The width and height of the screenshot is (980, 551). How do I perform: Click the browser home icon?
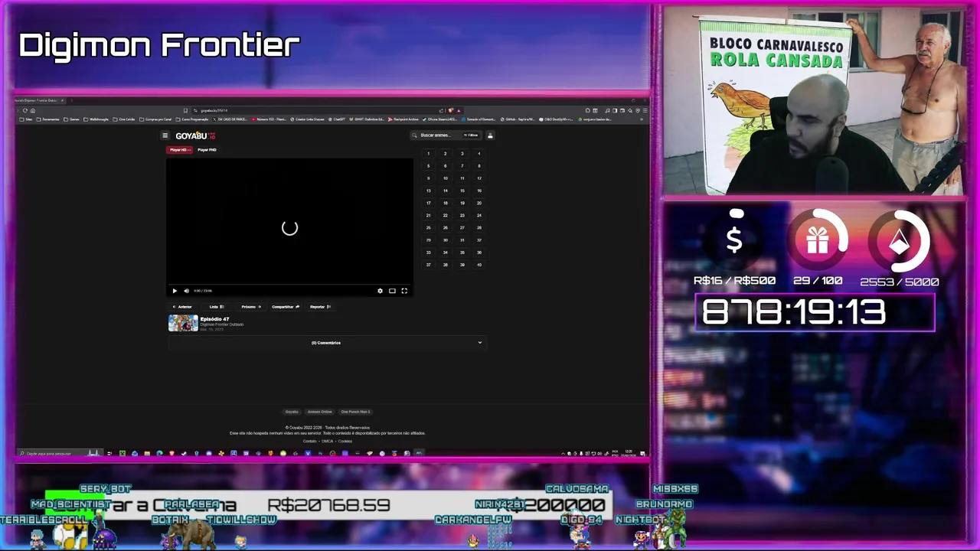pyautogui.click(x=33, y=110)
